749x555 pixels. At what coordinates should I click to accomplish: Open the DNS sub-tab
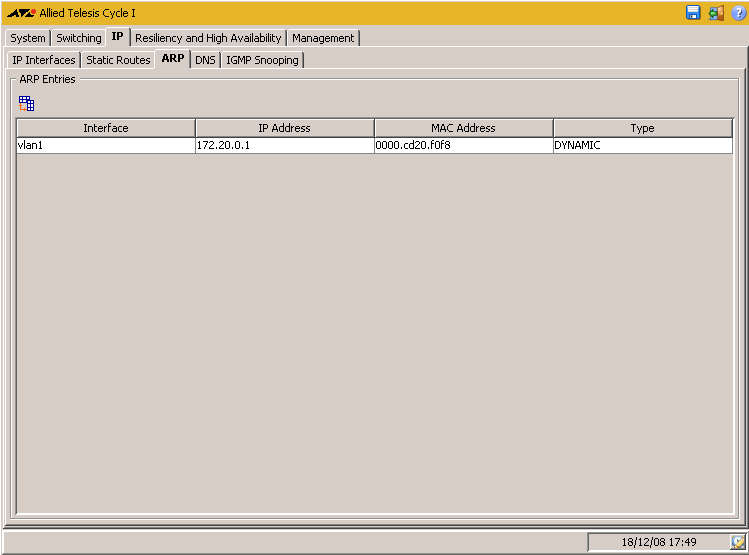click(x=205, y=60)
